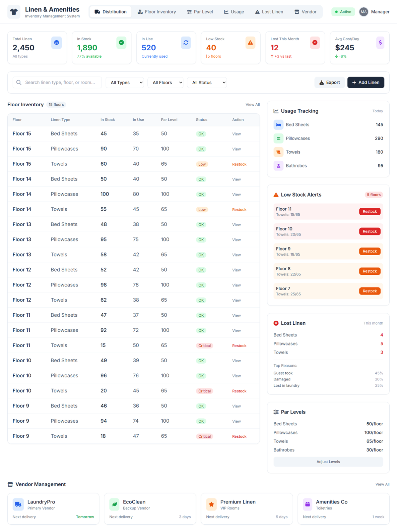Open the Vendor tab
Image resolution: width=397 pixels, height=532 pixels.
(305, 12)
